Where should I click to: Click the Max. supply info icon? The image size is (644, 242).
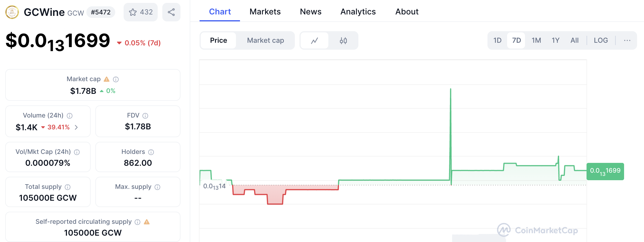pos(157,187)
